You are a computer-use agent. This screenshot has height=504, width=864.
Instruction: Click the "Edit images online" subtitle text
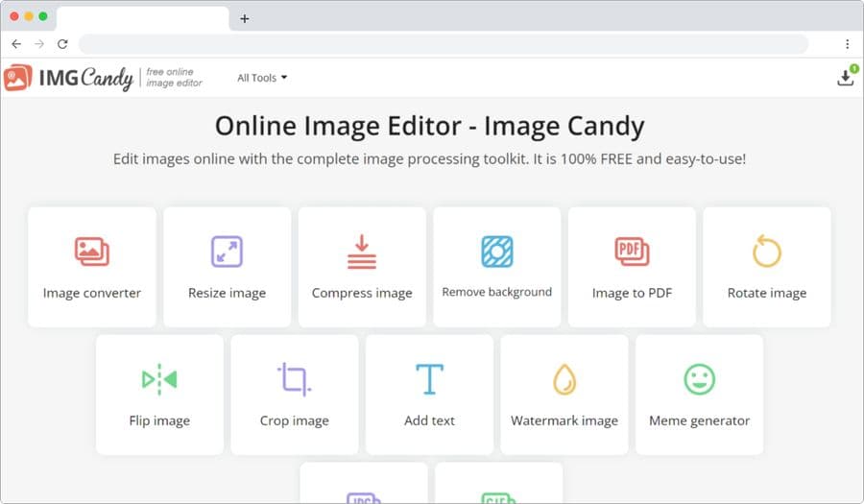pyautogui.click(x=430, y=159)
